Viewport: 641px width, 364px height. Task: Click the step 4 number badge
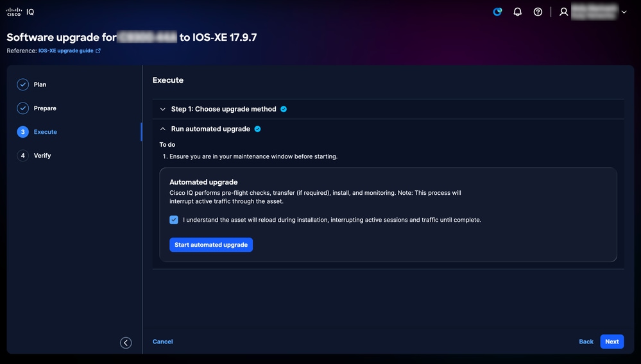[23, 156]
